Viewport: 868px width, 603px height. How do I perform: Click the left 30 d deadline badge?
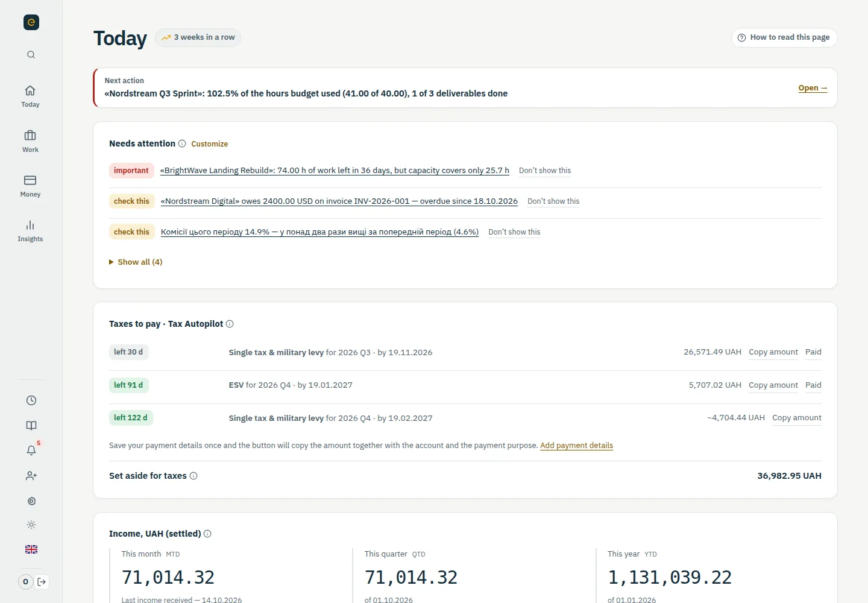(x=128, y=352)
